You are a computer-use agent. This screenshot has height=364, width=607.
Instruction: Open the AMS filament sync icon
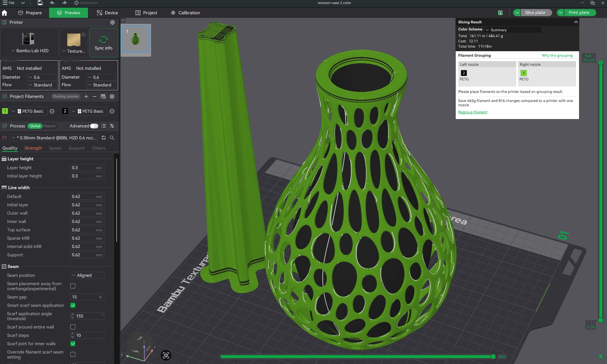click(x=103, y=97)
